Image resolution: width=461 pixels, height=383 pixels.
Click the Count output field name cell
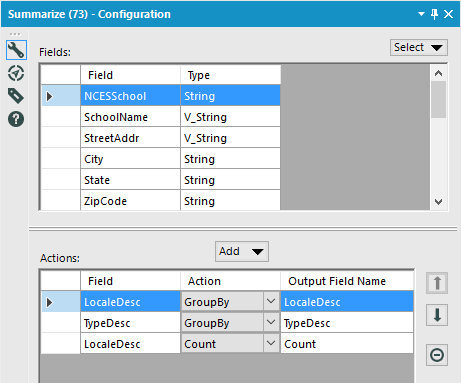(x=347, y=344)
